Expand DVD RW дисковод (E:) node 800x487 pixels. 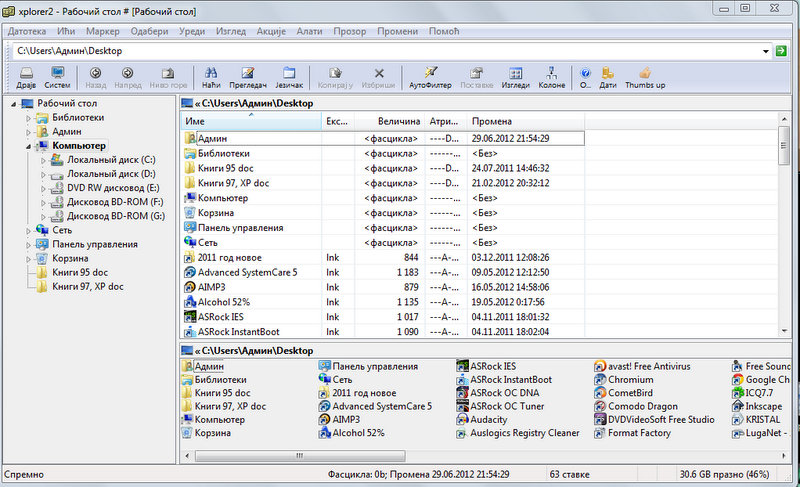pos(43,188)
